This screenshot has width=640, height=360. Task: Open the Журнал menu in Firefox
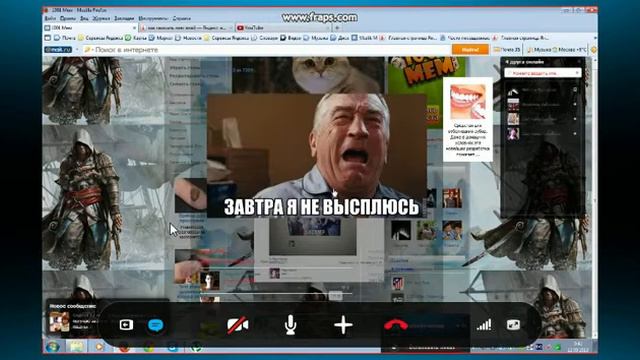pos(101,18)
